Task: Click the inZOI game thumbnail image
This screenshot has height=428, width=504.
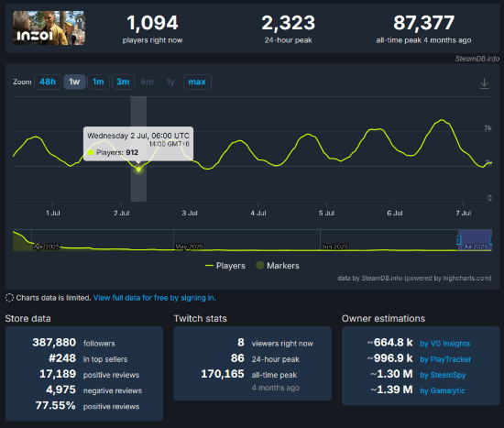Action: [x=49, y=28]
